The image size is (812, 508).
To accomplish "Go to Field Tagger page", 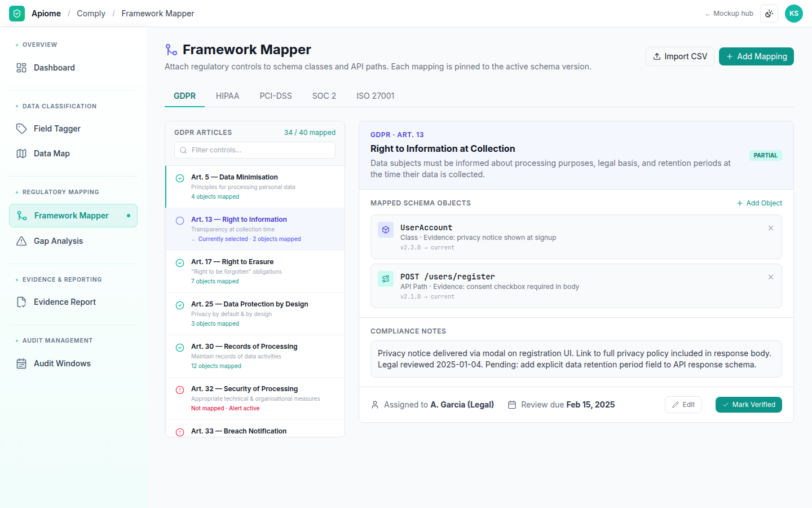I will coord(73,129).
